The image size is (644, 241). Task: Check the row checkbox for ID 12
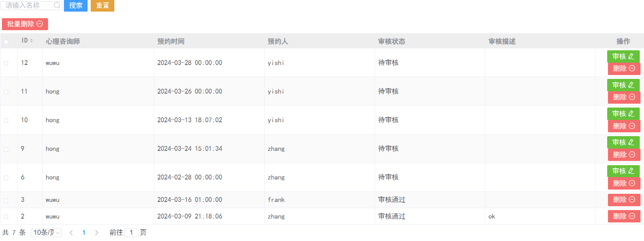point(6,63)
